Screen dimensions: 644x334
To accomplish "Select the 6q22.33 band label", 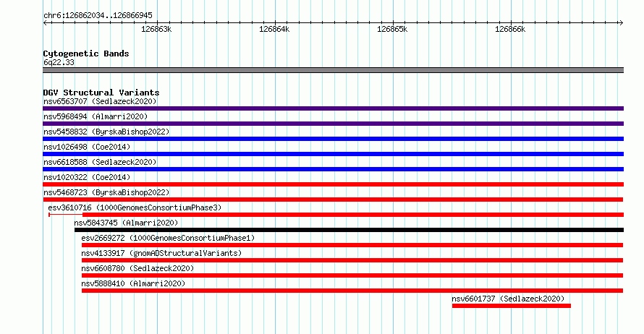I will pos(59,62).
